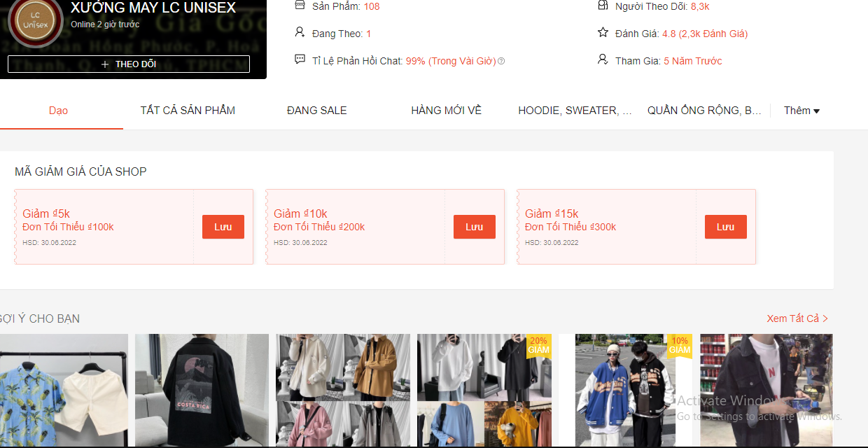
Task: Click Lưu on the Giảm ₫5k voucher
Action: pyautogui.click(x=223, y=227)
